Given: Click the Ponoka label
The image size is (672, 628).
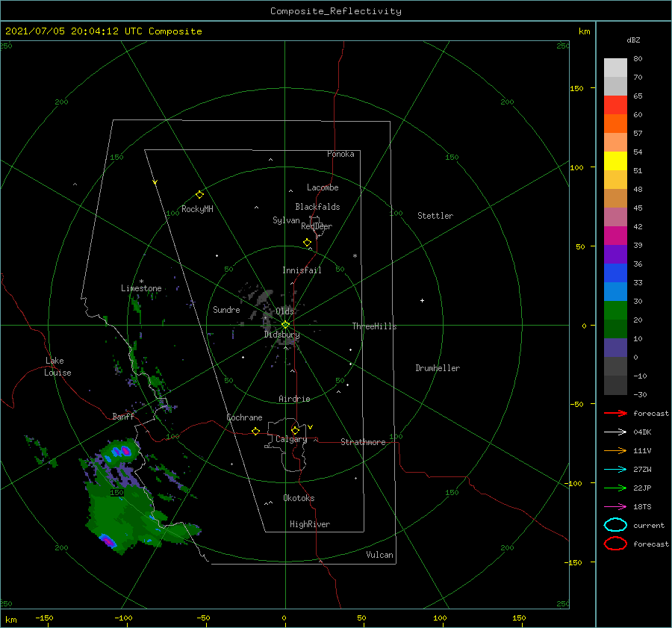Looking at the screenshot, I should click(340, 154).
